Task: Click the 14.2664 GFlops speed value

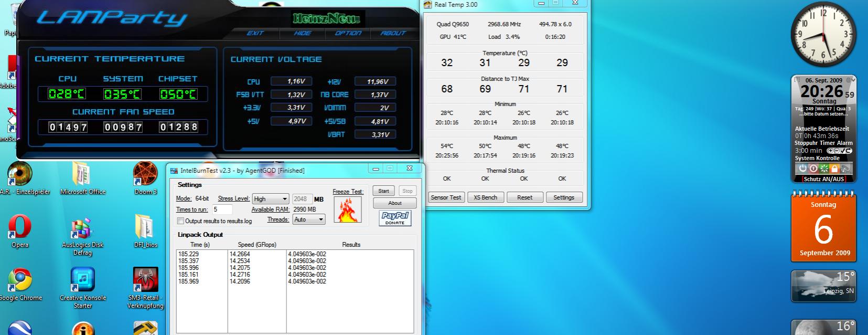Action: (240, 254)
